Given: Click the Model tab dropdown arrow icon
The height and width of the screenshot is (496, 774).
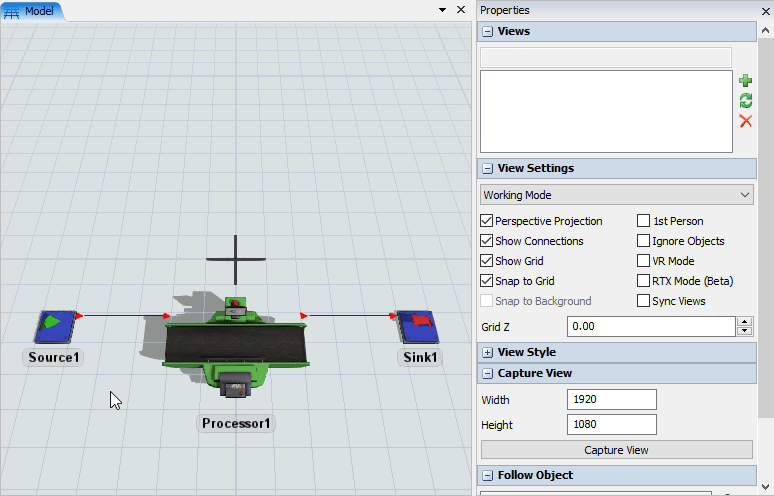Looking at the screenshot, I should click(442, 10).
